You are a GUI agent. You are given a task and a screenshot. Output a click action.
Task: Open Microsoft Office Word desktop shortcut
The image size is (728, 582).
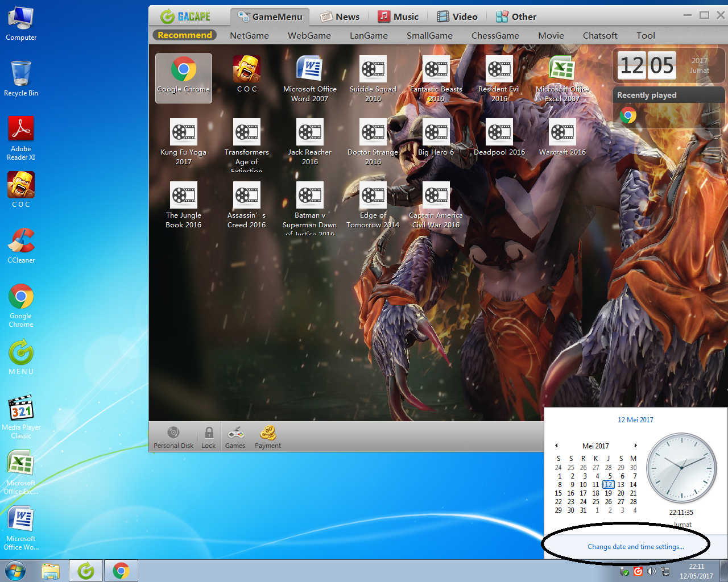[x=21, y=529]
